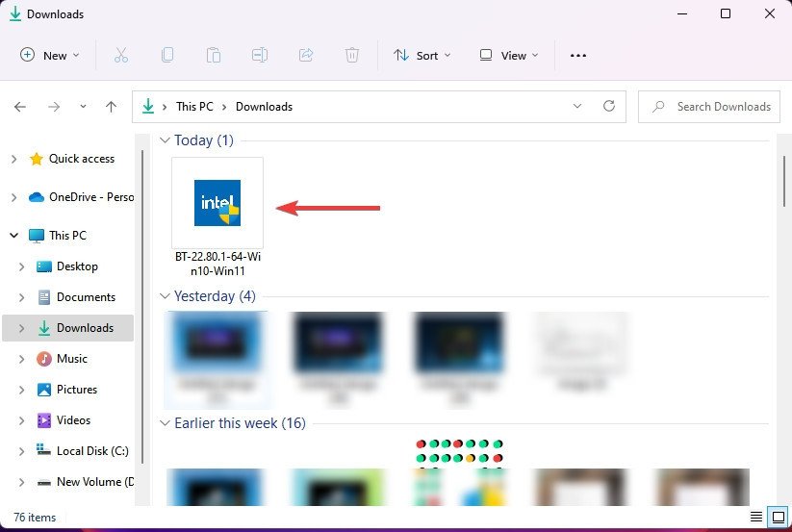
Task: Select Local Disk (C:) in sidebar
Action: point(92,451)
